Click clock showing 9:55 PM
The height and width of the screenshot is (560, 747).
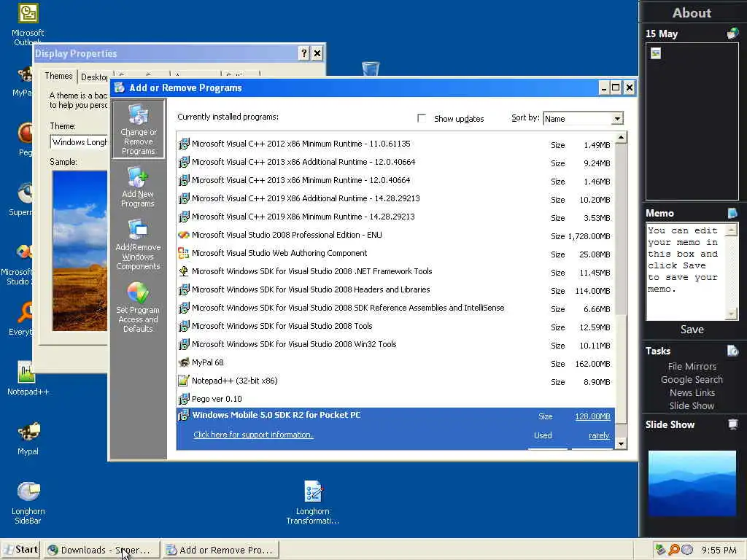[x=719, y=551]
